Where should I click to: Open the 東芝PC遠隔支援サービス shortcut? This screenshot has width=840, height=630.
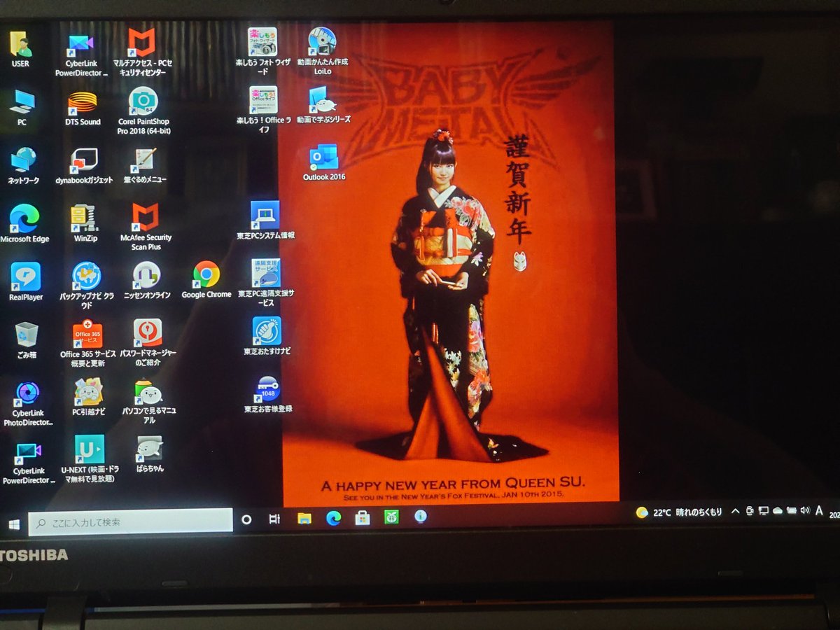266,283
